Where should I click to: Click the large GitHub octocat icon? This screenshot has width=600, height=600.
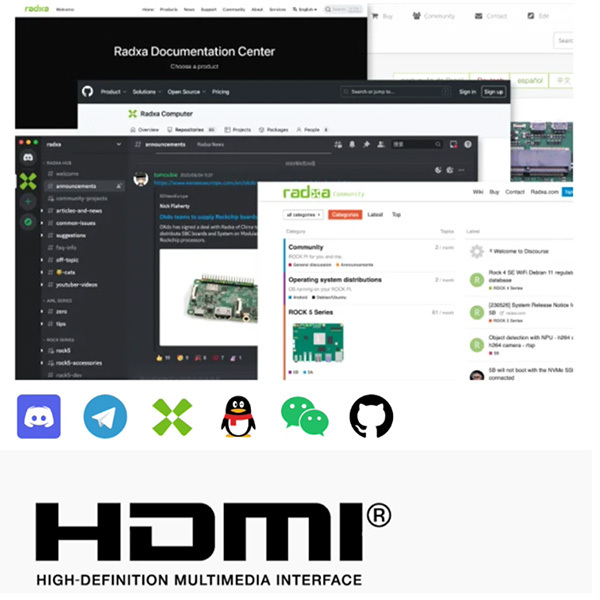tap(371, 416)
